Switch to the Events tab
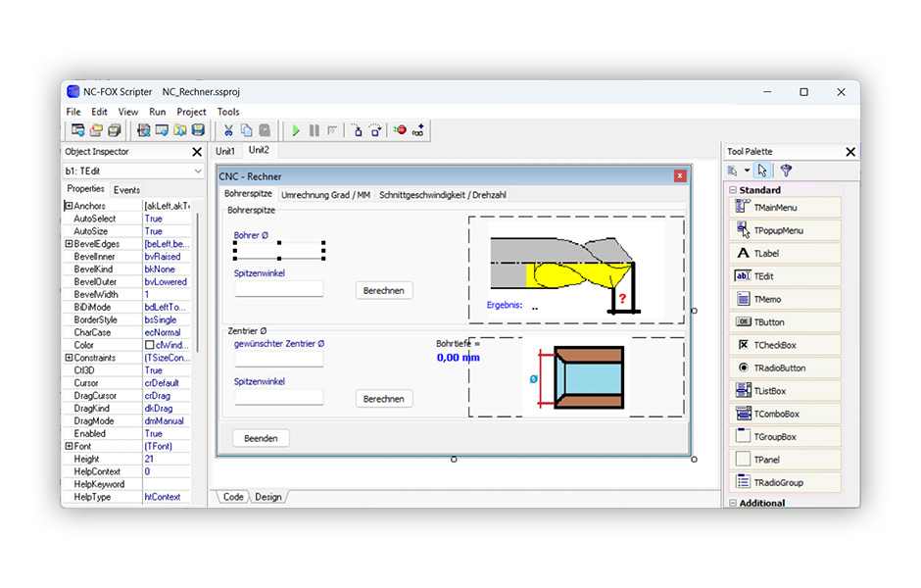Viewport: 921px width, 588px height. pos(126,190)
